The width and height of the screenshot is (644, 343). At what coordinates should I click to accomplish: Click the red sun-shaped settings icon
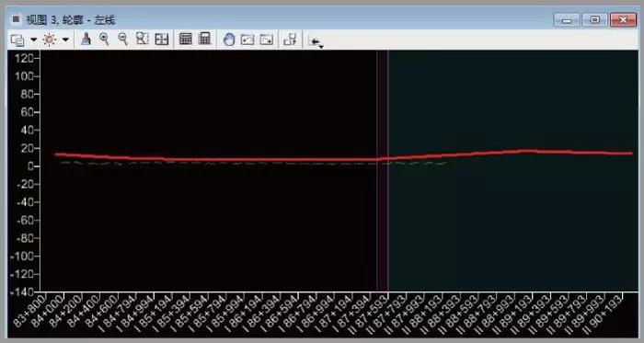click(x=50, y=40)
